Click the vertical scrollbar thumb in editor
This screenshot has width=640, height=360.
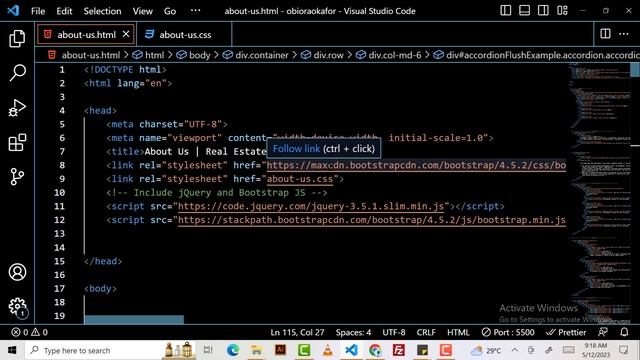(x=635, y=70)
